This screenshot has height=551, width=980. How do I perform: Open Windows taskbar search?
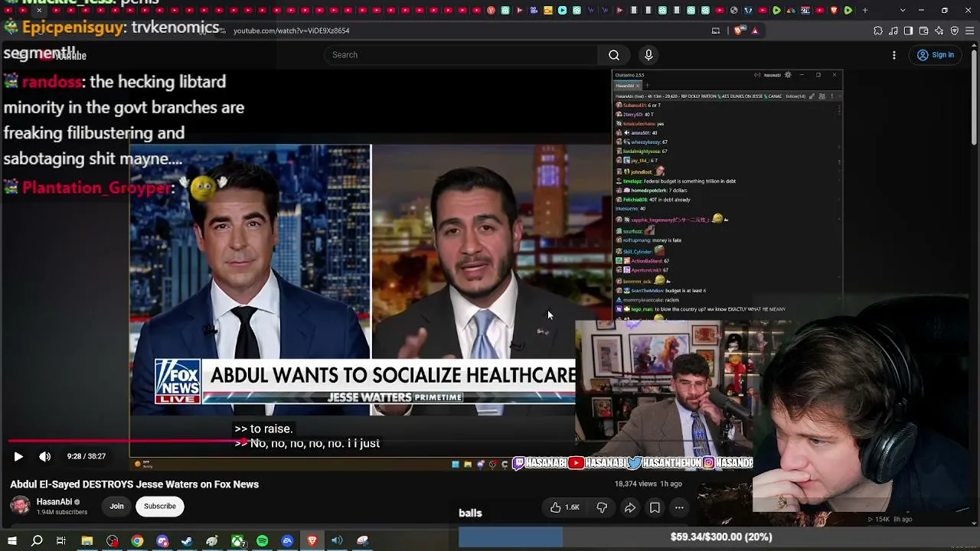coord(37,541)
